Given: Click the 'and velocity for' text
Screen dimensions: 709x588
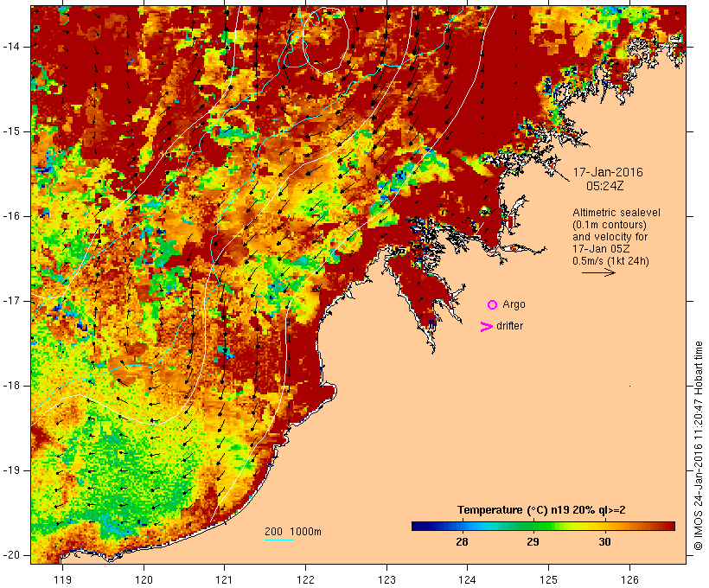Looking at the screenshot, I should (x=610, y=237).
